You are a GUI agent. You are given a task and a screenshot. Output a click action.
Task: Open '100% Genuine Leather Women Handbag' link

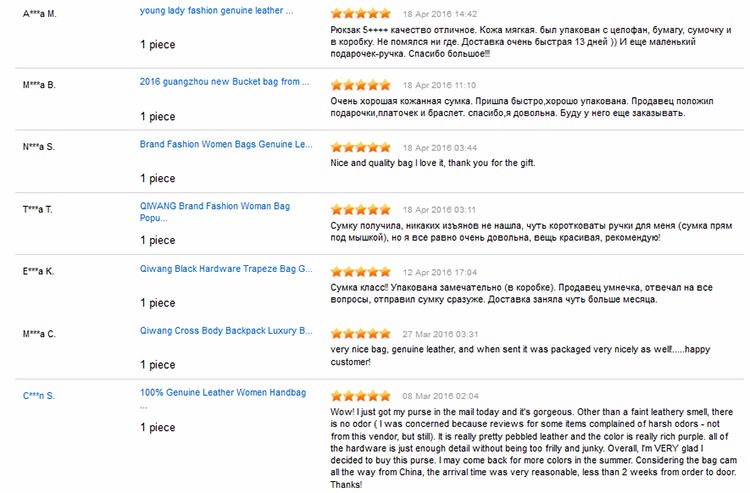click(x=214, y=394)
